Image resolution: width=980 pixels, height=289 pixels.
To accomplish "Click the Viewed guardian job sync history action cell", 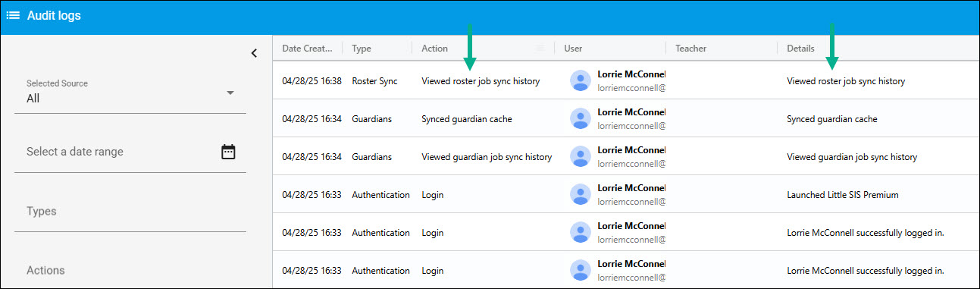I will (487, 157).
